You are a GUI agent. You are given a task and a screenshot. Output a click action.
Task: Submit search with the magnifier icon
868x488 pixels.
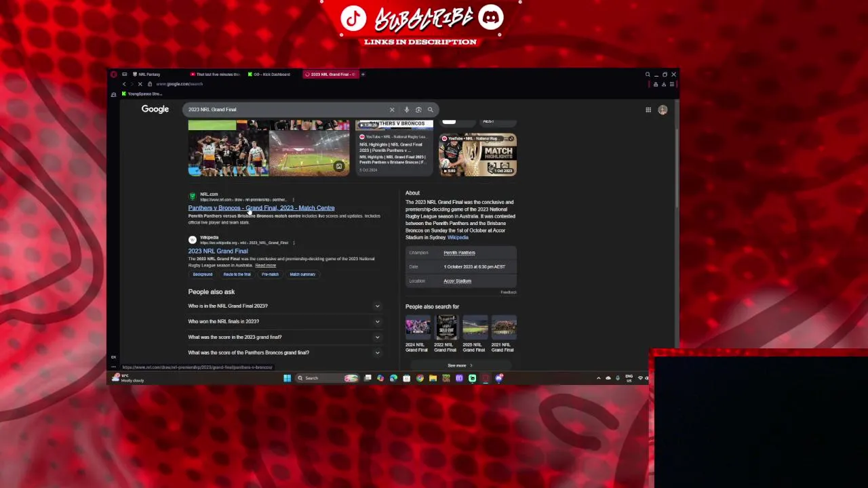430,110
